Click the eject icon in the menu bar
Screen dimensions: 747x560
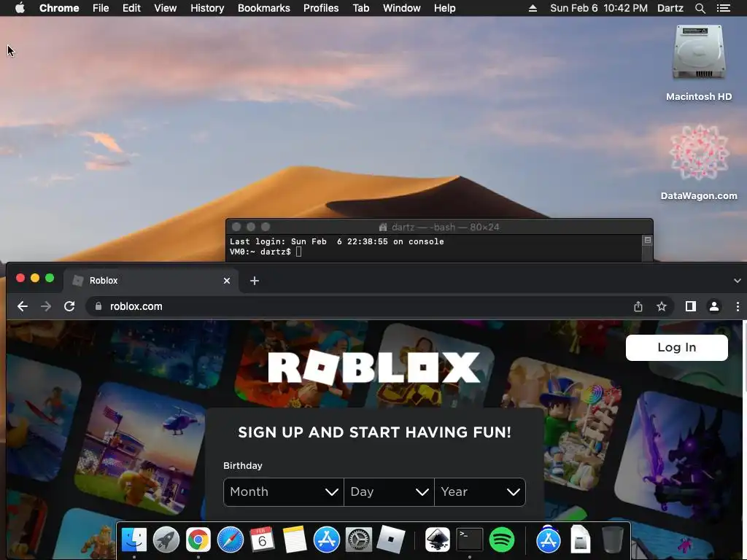(x=533, y=8)
